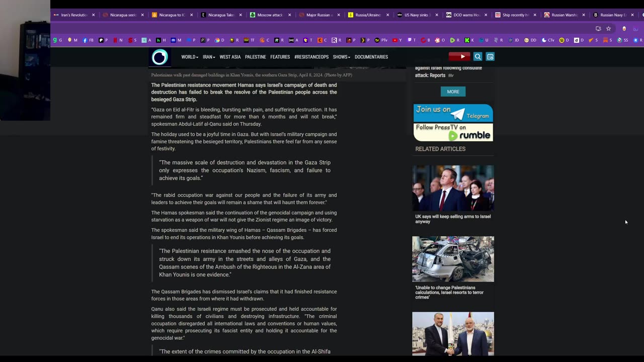The height and width of the screenshot is (362, 644).
Task: Open the WEST ASIA section
Action: click(x=230, y=57)
